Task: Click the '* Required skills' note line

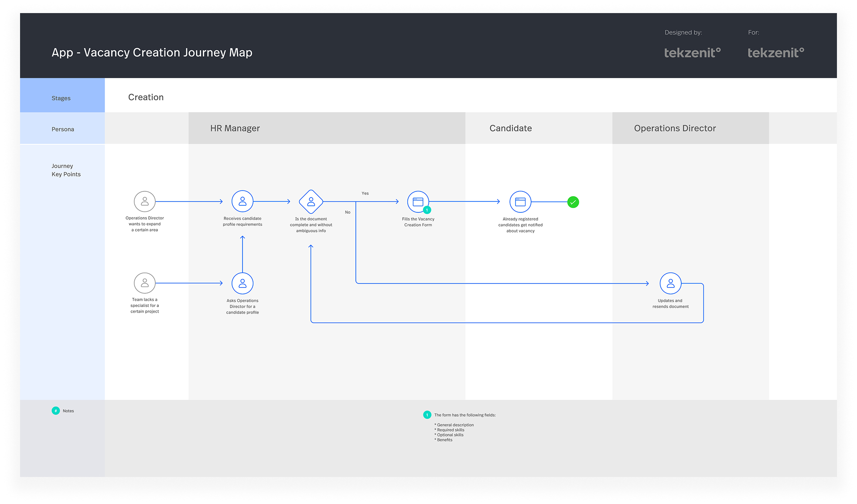Action: pyautogui.click(x=449, y=430)
